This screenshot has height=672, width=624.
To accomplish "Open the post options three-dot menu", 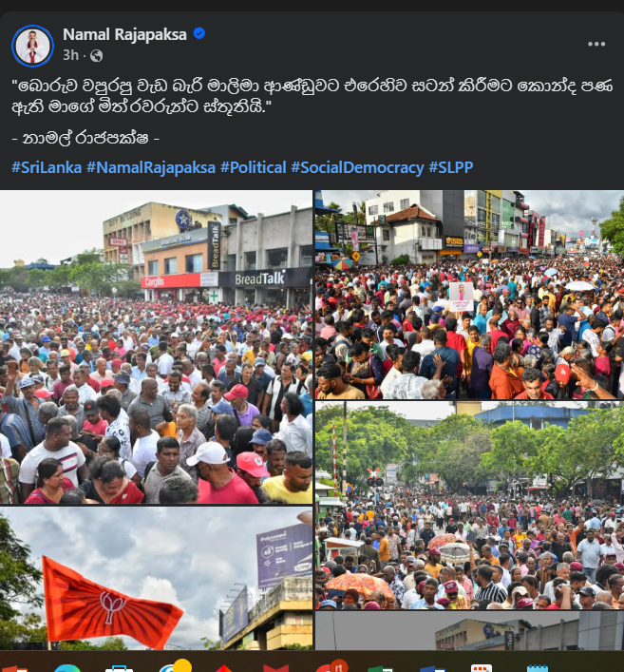I will pos(596,44).
